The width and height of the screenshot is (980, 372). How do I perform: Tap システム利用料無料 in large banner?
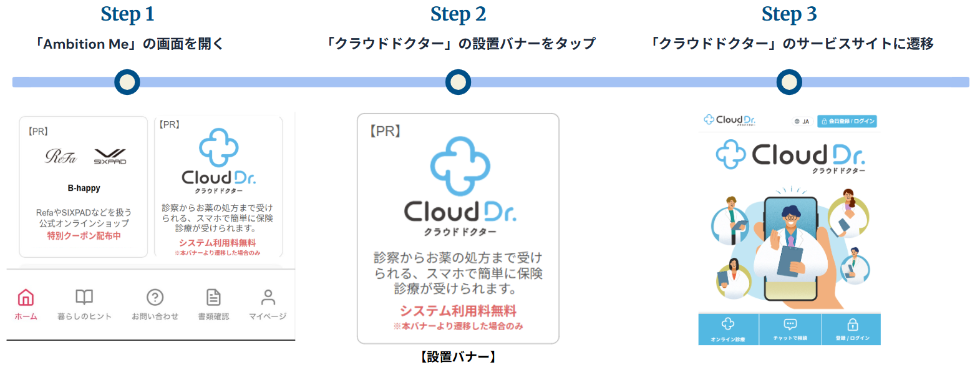[x=458, y=311]
